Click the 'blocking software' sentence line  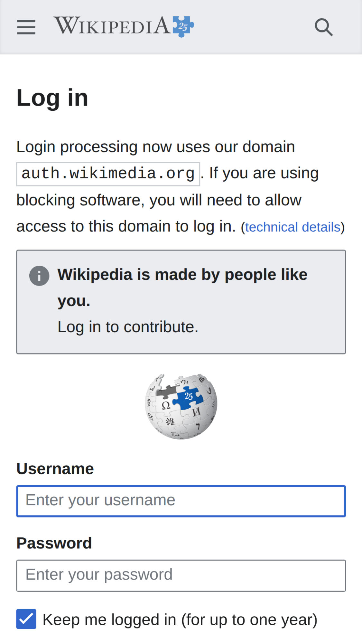[x=159, y=200]
